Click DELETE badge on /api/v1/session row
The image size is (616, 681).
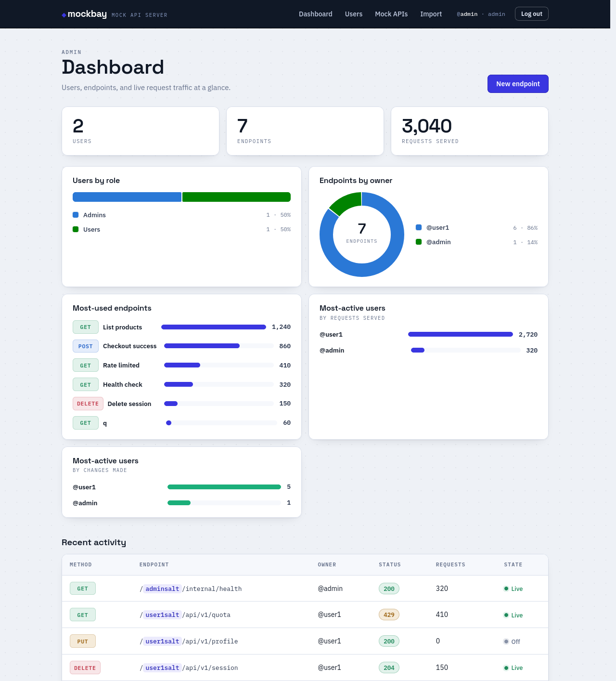[x=85, y=668]
